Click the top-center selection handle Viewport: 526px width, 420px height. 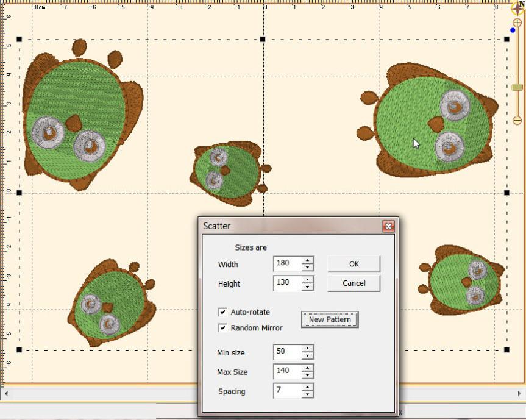263,39
